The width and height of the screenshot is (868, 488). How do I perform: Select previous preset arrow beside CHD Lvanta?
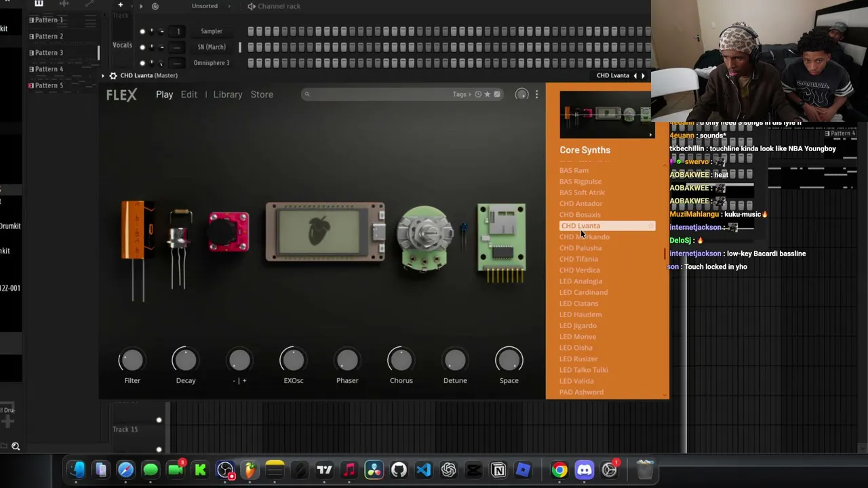635,75
